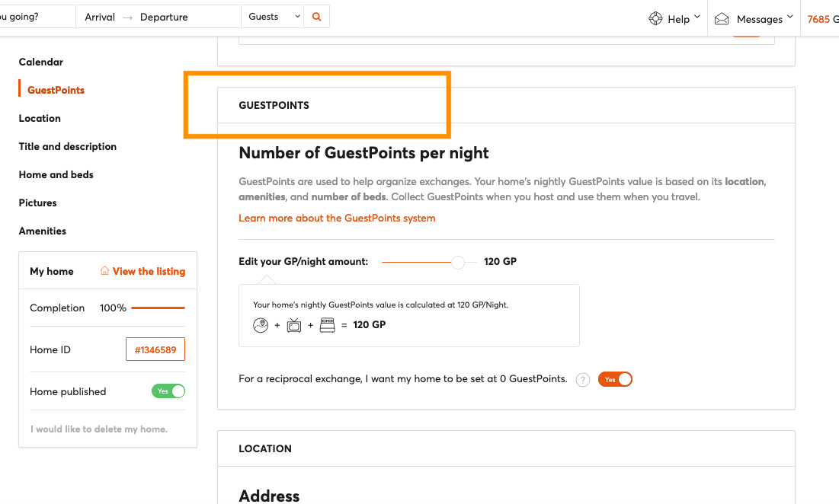Click the Help lifebuoy icon
Screen dimensions: 839x504
[655, 19]
